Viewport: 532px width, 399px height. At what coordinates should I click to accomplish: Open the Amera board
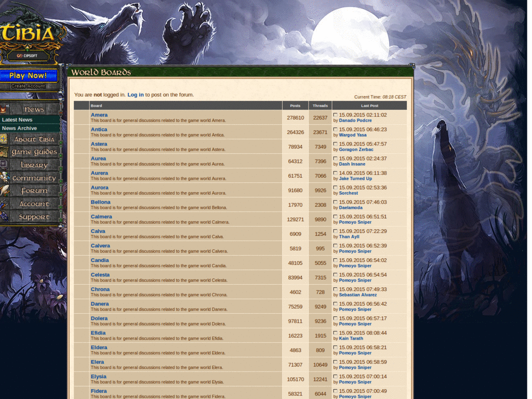99,115
